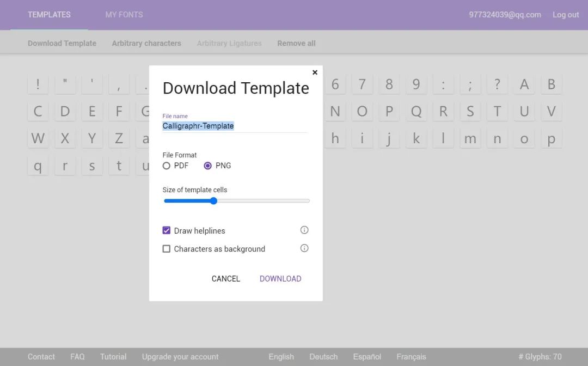Select the uppercase N glyph tile
The height and width of the screenshot is (366, 588).
(x=335, y=111)
